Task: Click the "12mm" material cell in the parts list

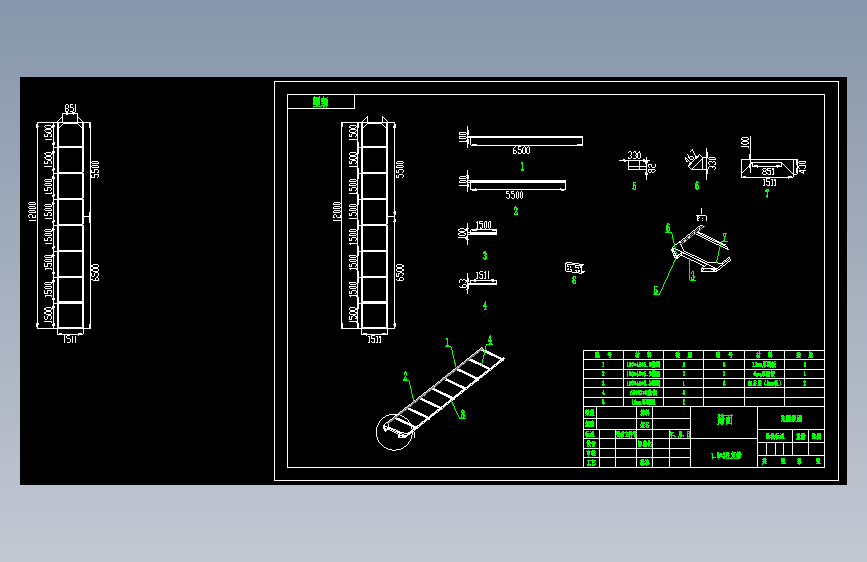Action: [764, 365]
